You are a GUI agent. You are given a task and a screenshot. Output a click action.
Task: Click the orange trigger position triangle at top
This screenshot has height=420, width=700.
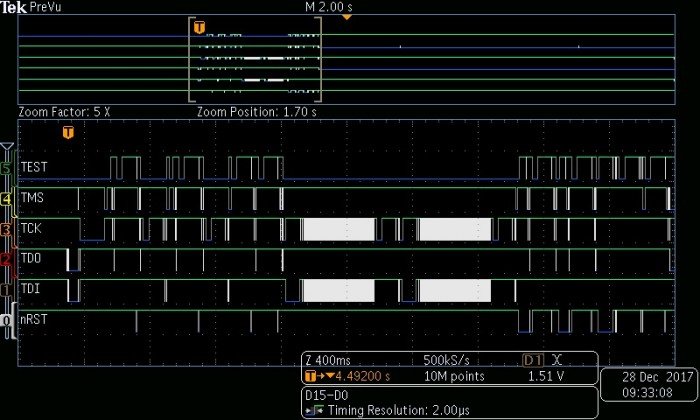click(x=347, y=17)
